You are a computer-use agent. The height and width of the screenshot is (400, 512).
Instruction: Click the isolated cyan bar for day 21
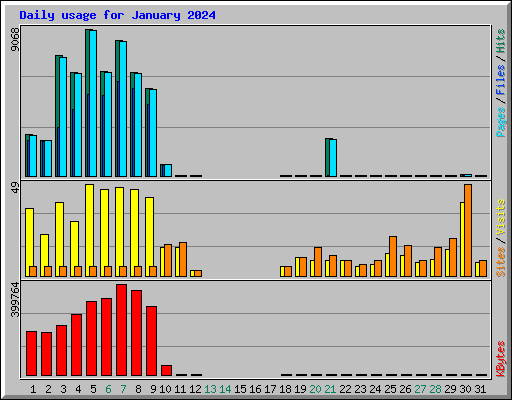click(x=333, y=158)
